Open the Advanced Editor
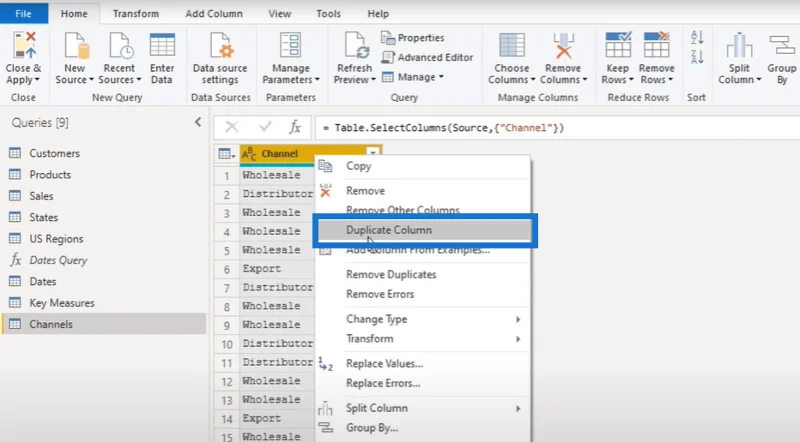The image size is (800, 442). 428,57
